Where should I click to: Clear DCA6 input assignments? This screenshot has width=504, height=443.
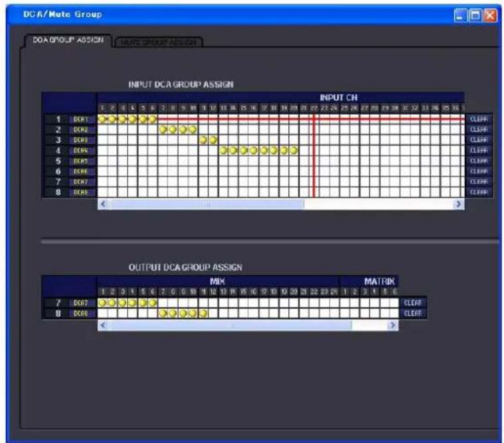(479, 171)
